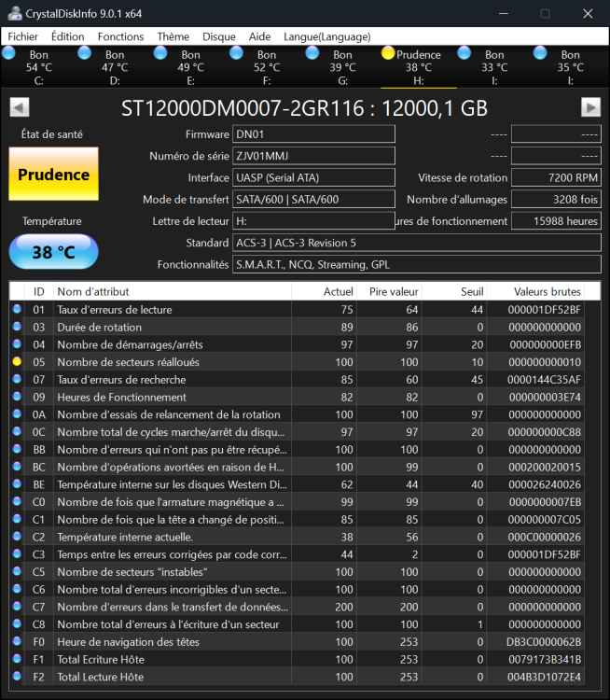Go to previous disk with left arrow

19,107
